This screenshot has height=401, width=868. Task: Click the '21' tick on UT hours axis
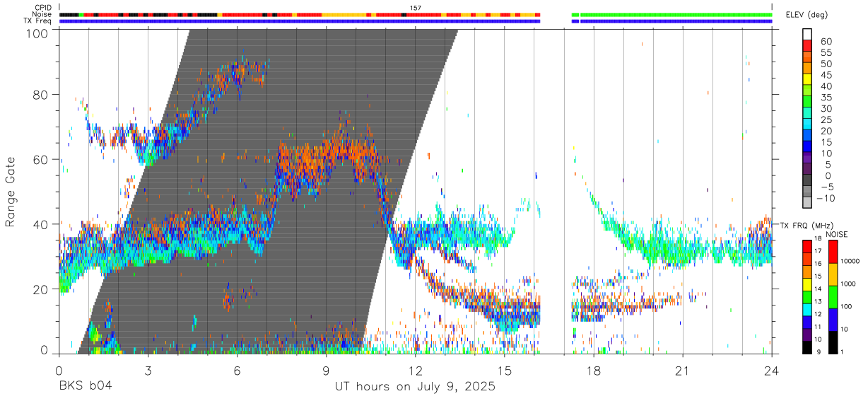683,371
